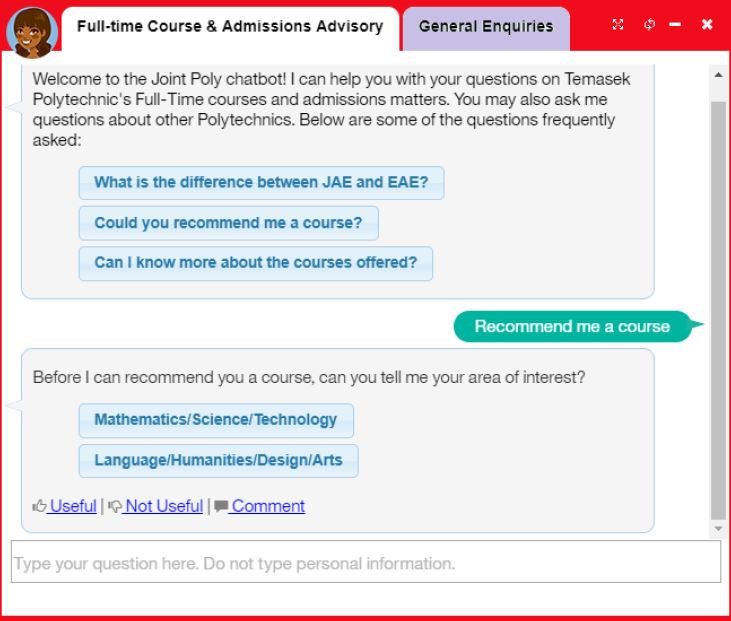Close the chatbot window
Screen dimensions: 731x621
tap(707, 25)
